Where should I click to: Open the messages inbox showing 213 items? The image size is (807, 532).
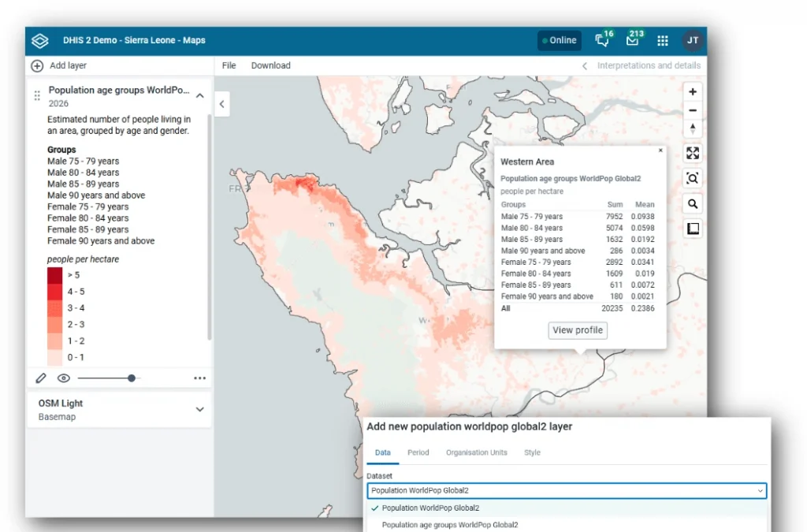coord(631,40)
